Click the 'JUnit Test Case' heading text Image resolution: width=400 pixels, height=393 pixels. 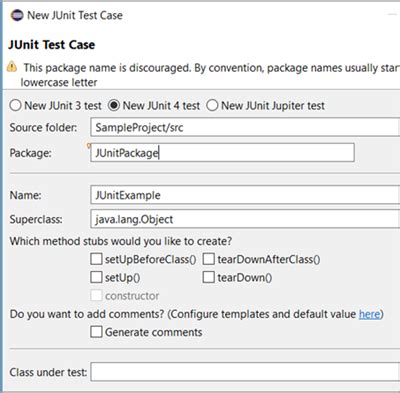tap(51, 45)
